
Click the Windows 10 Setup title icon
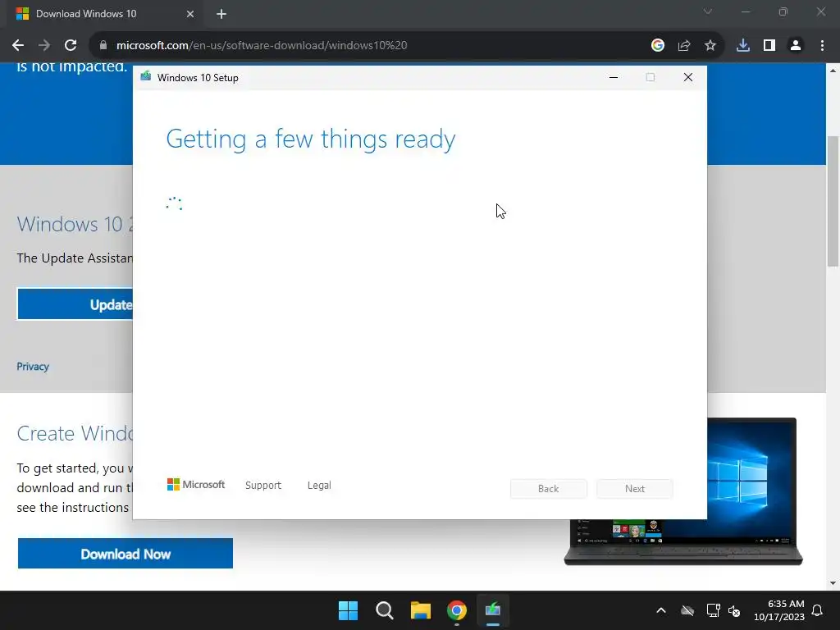(146, 76)
